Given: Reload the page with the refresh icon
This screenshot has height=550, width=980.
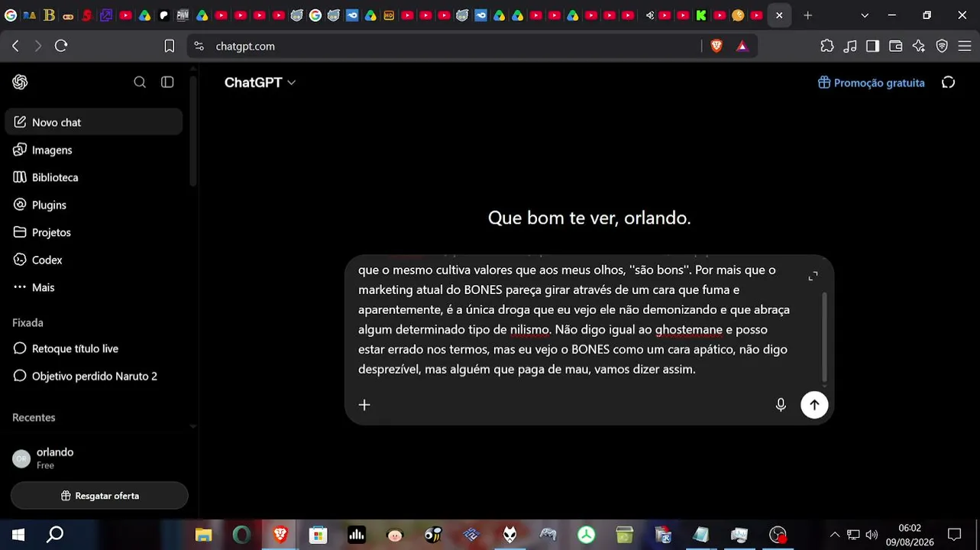Looking at the screenshot, I should tap(61, 46).
